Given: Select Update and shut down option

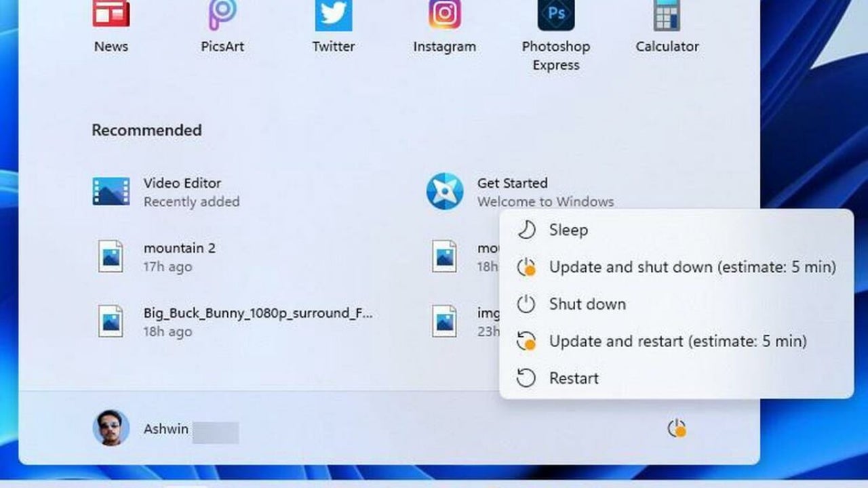Looking at the screenshot, I should pyautogui.click(x=676, y=267).
